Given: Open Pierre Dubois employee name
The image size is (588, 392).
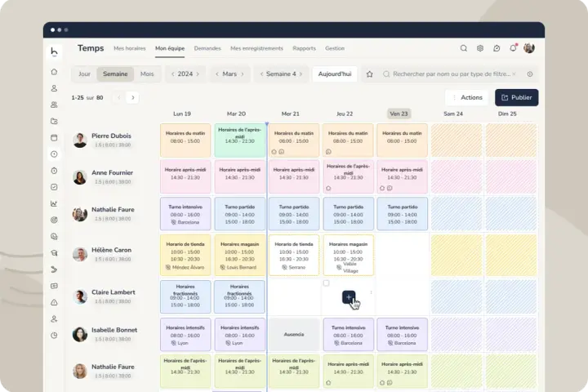Looking at the screenshot, I should (x=111, y=136).
